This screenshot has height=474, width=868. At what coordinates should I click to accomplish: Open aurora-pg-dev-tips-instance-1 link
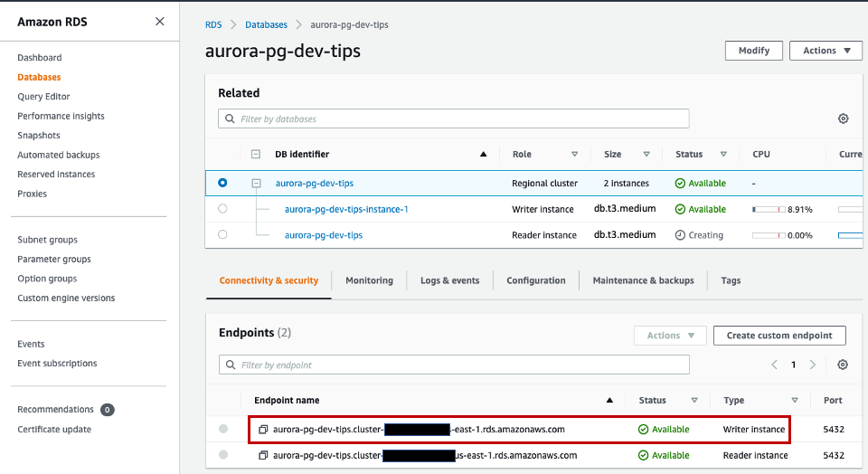pos(346,209)
